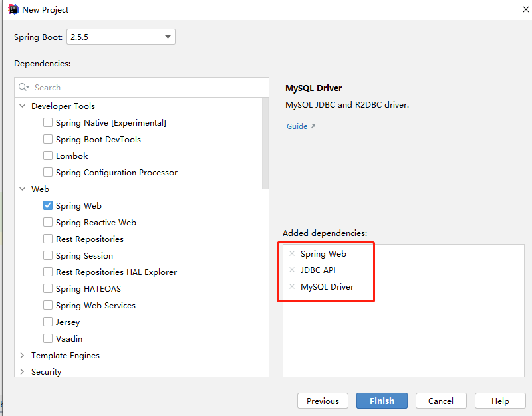
Task: Open the Spring Boot version dropdown
Action: pos(121,37)
